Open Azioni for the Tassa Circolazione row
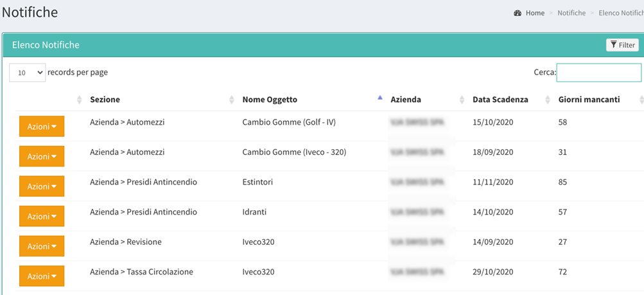644x295 pixels. click(x=42, y=276)
